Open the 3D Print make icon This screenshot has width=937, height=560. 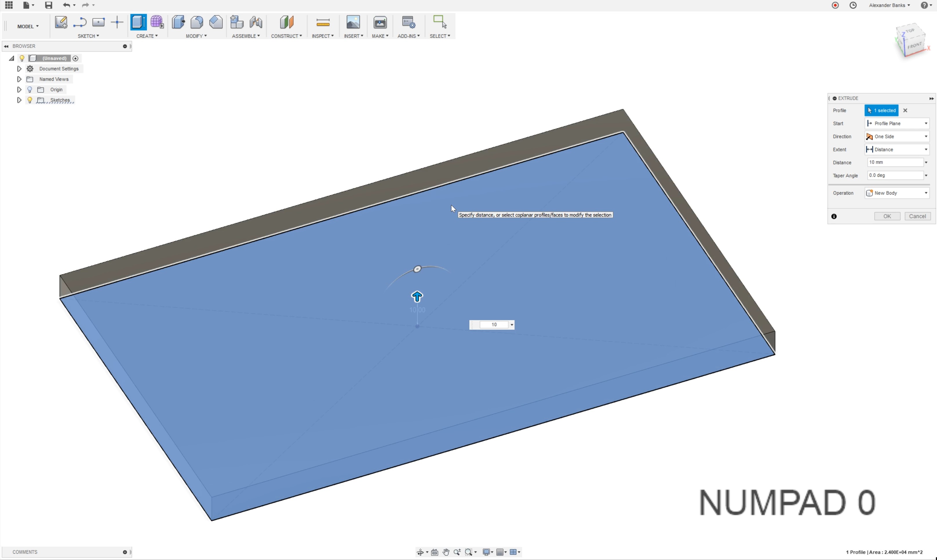coord(380,23)
